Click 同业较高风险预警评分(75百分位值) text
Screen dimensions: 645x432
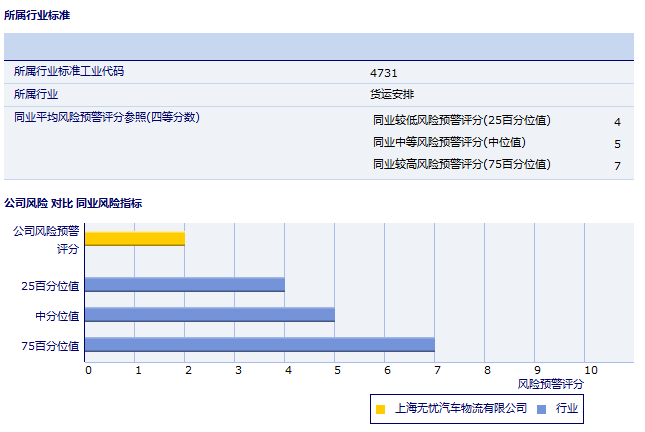[x=461, y=164]
